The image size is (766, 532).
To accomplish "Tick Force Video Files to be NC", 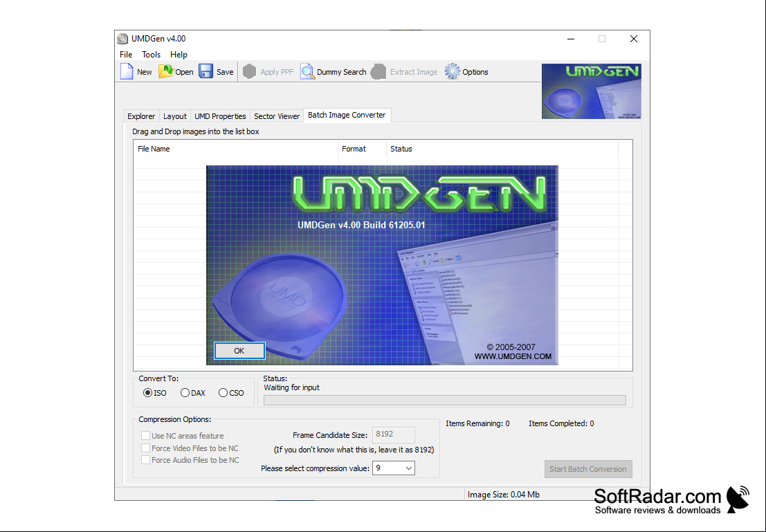I will pos(145,448).
